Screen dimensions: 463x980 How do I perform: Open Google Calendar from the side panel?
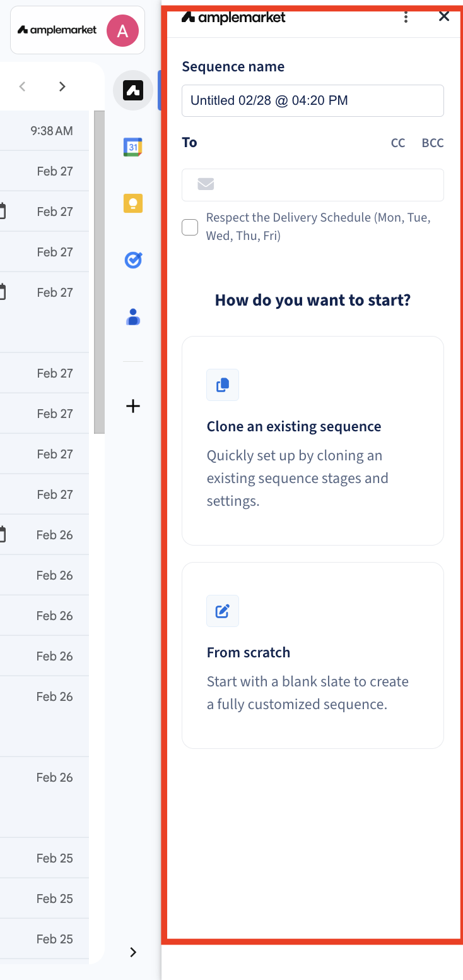[x=133, y=147]
